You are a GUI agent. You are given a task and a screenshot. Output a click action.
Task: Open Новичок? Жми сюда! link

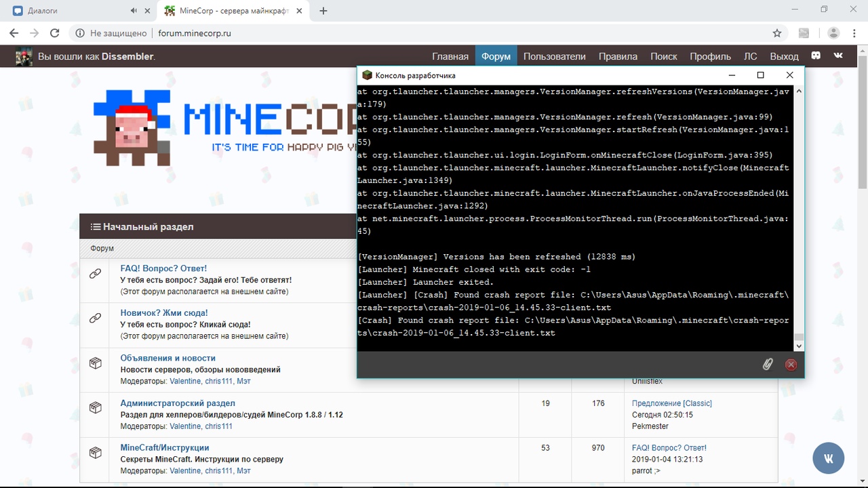click(x=164, y=313)
